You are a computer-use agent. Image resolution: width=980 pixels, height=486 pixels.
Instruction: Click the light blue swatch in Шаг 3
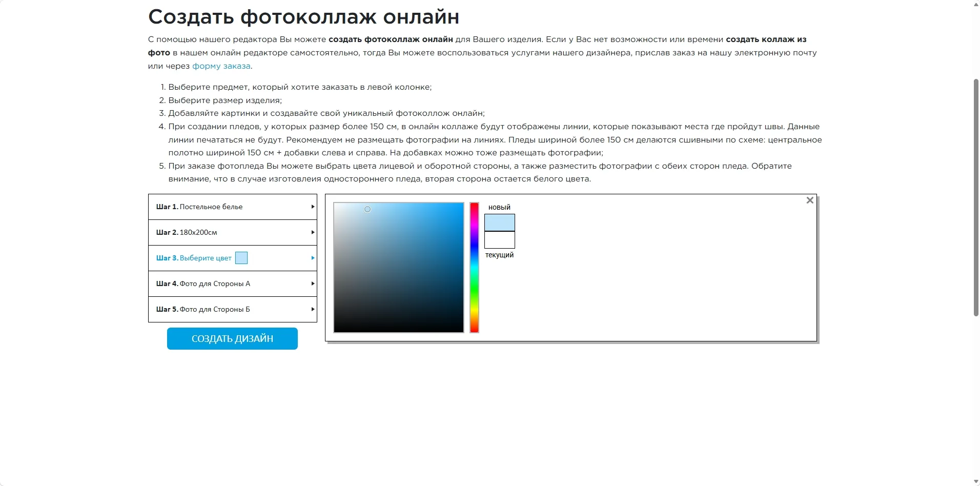pos(241,258)
